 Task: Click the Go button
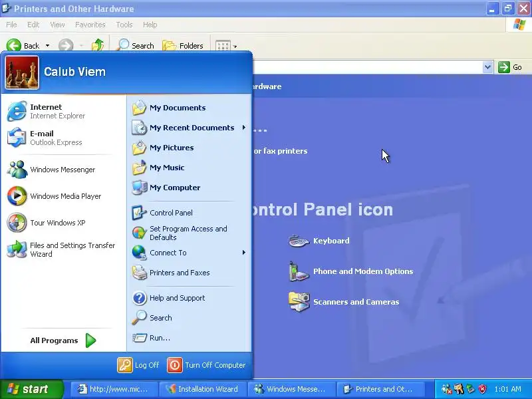tap(510, 67)
